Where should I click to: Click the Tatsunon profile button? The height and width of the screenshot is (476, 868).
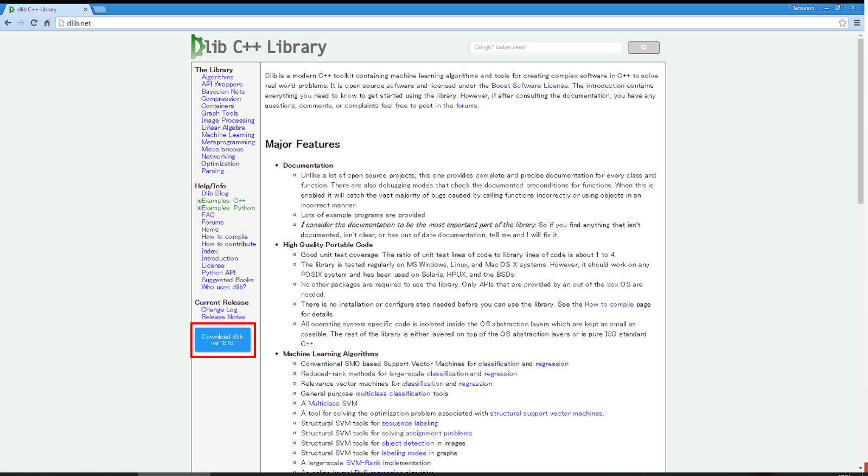coord(803,8)
